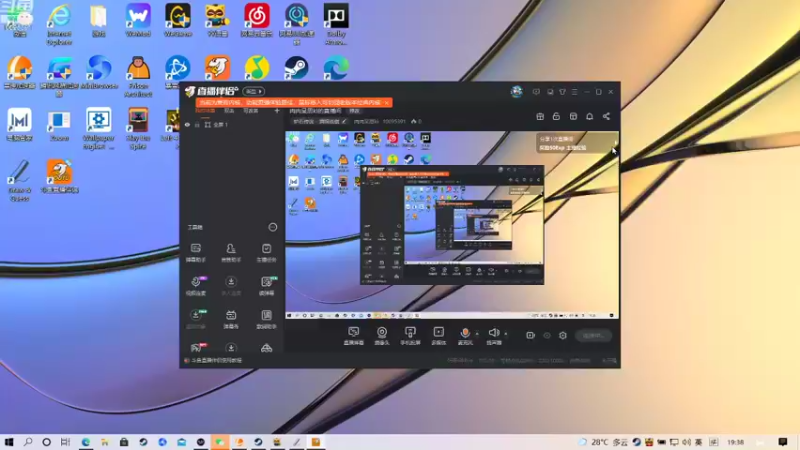The width and height of the screenshot is (800, 450).
Task: Click the start broadcast button
Action: click(x=593, y=335)
